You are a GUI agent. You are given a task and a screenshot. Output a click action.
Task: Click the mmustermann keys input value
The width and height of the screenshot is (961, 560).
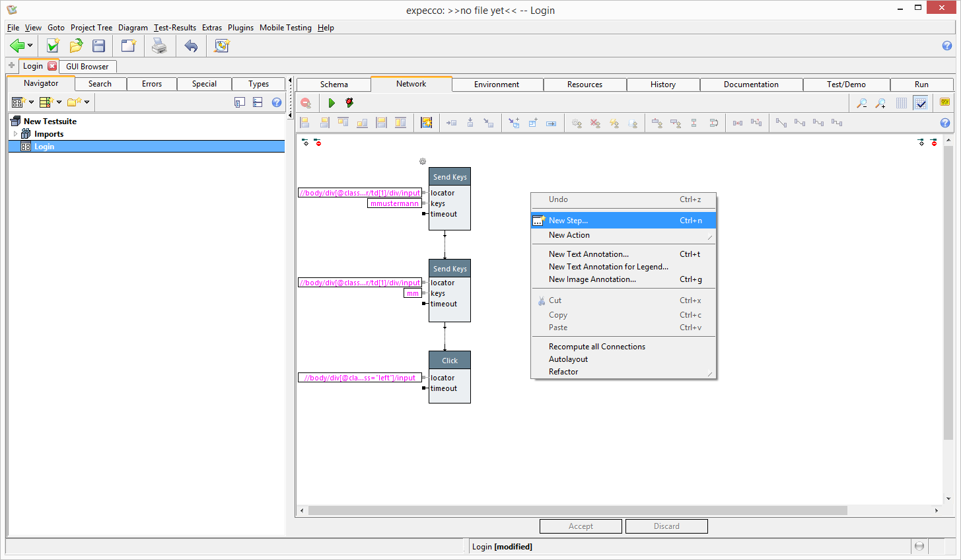(394, 203)
